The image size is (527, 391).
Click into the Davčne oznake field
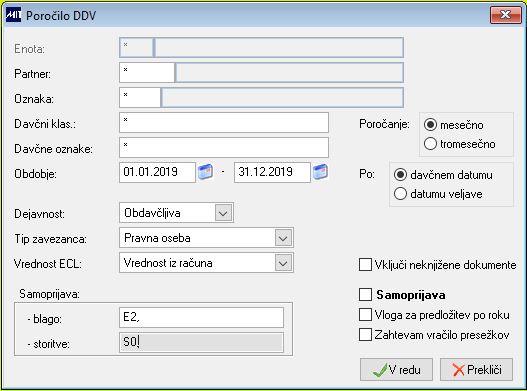coord(224,147)
